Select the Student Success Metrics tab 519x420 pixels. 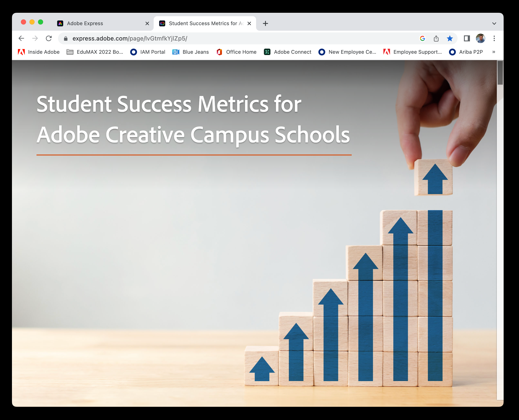203,23
